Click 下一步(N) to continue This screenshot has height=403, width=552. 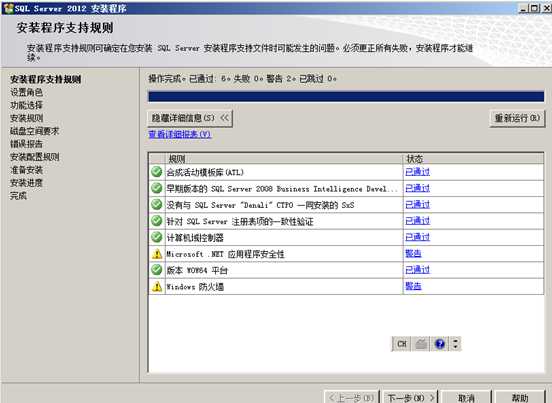[x=410, y=398]
